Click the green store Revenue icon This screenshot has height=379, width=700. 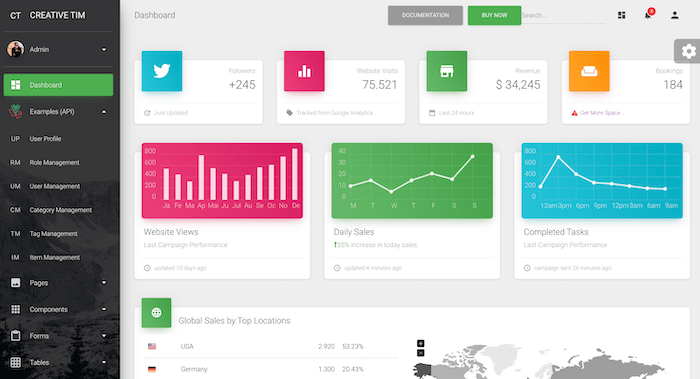coord(446,71)
